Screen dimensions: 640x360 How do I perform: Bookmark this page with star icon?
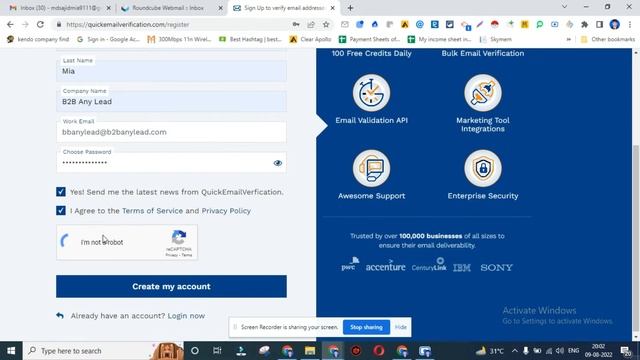(x=326, y=24)
